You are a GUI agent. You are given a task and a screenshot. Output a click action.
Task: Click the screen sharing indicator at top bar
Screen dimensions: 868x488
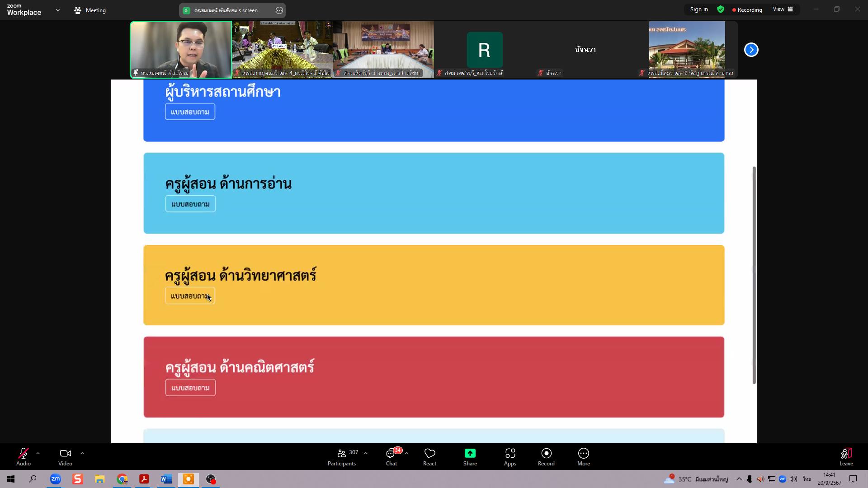pyautogui.click(x=232, y=10)
